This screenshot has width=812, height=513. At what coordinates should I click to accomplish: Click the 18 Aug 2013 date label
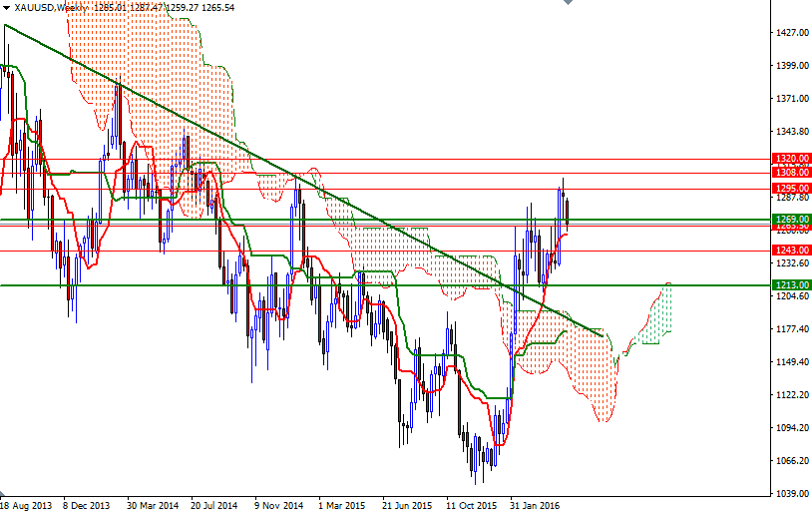pyautogui.click(x=26, y=505)
